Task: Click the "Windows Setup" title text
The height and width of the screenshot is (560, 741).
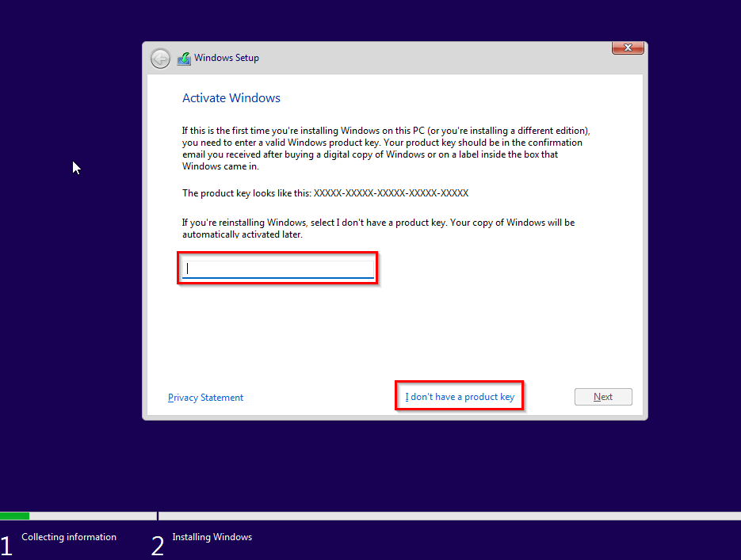Action: click(227, 58)
